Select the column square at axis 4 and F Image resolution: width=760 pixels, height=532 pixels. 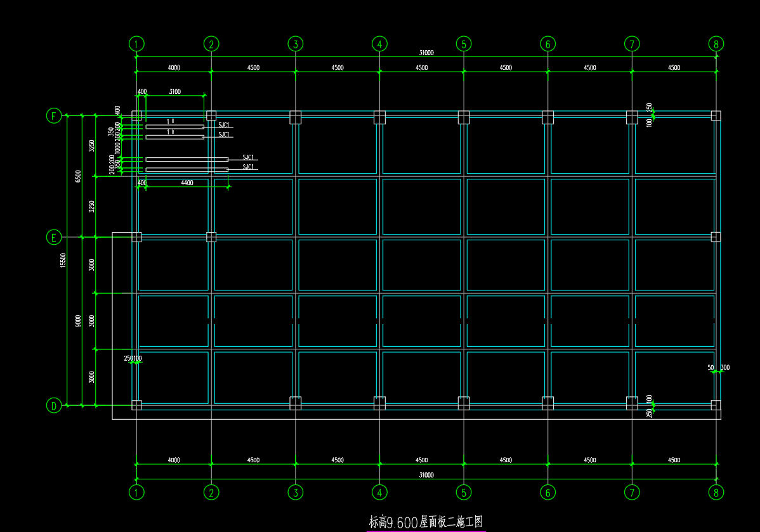(379, 117)
